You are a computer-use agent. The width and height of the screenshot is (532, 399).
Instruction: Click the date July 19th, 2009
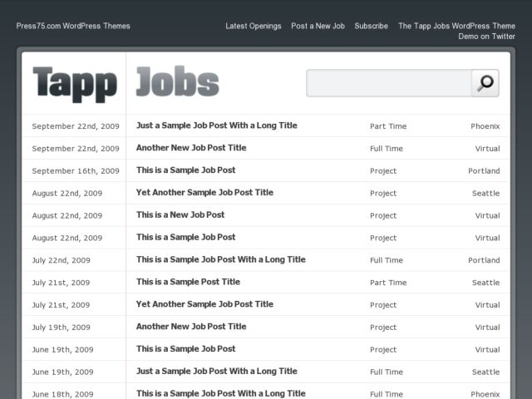[x=61, y=328]
